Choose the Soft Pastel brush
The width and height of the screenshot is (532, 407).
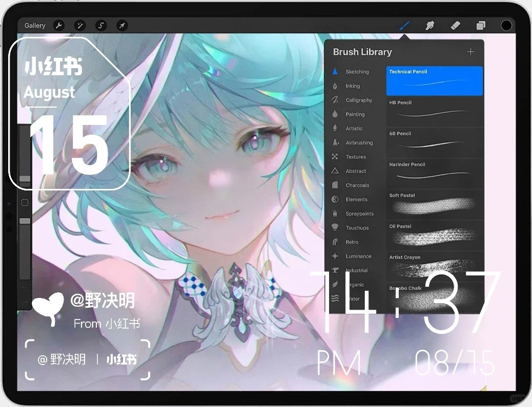tap(434, 205)
